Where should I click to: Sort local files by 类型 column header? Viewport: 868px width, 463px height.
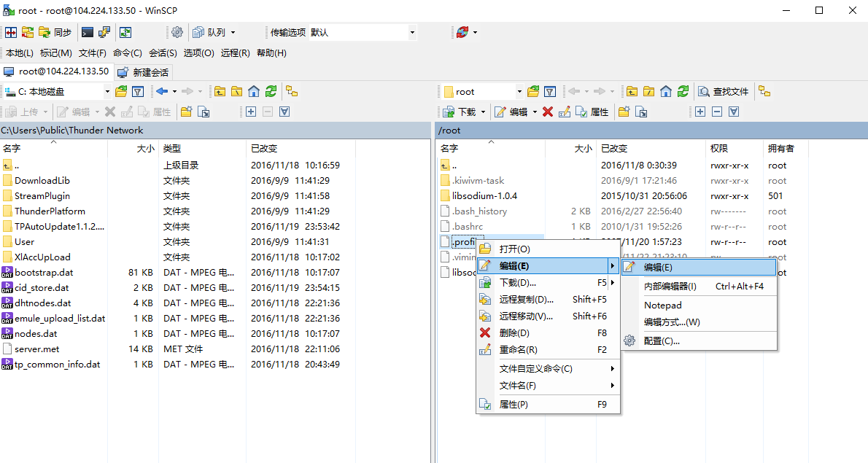tap(202, 148)
